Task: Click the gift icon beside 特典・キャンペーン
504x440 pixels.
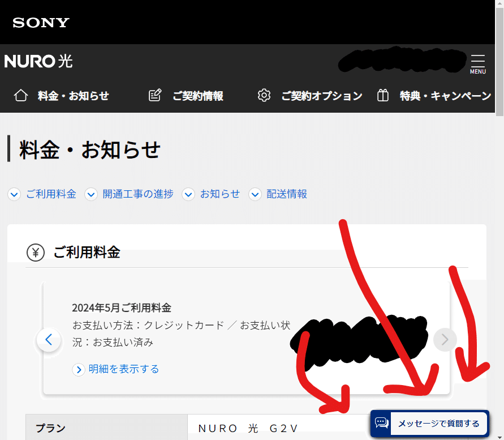Action: 382,95
